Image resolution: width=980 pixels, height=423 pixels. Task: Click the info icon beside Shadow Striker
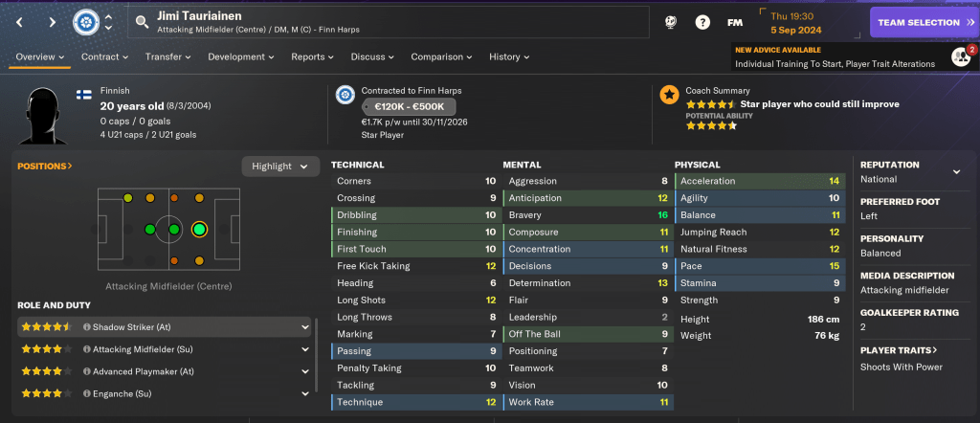coord(87,326)
